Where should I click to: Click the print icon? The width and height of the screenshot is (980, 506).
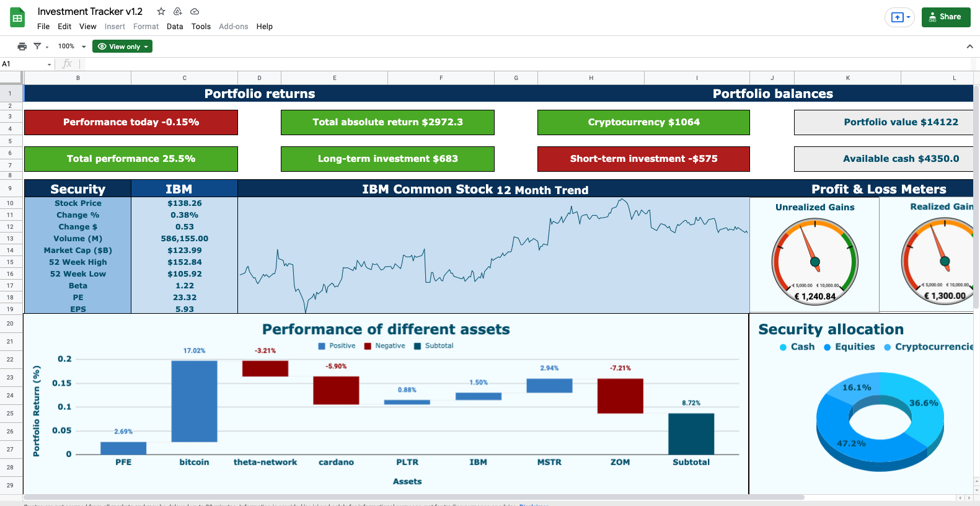pos(22,47)
